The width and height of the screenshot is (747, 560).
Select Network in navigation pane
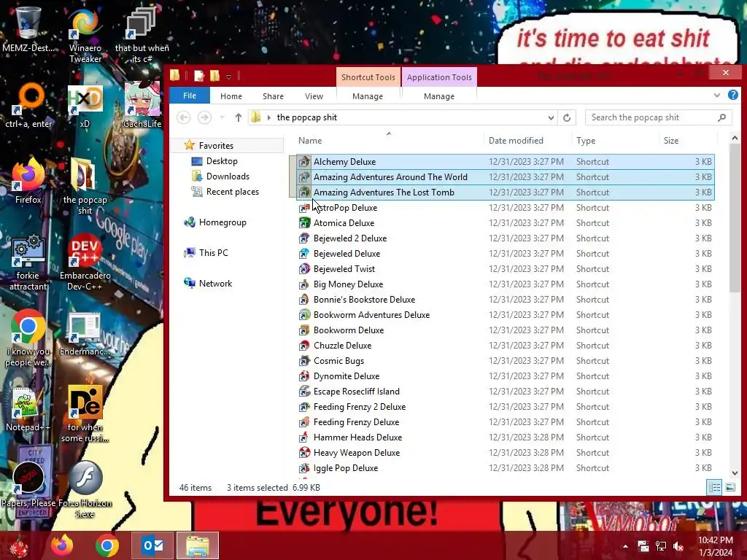point(215,284)
